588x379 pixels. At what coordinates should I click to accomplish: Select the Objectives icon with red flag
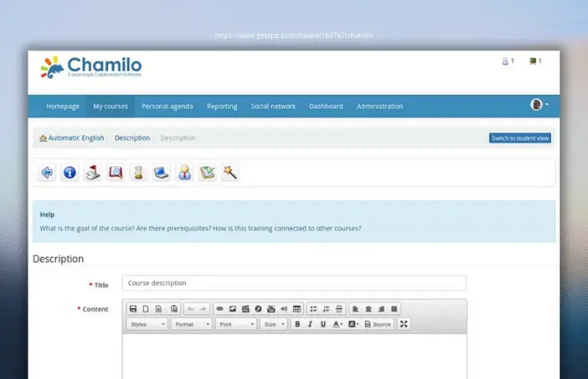[93, 172]
